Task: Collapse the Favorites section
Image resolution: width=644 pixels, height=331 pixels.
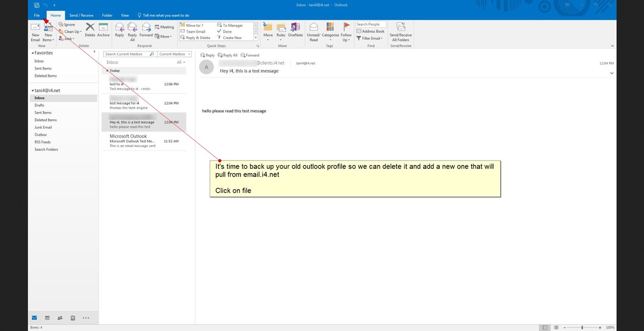Action: [33, 53]
